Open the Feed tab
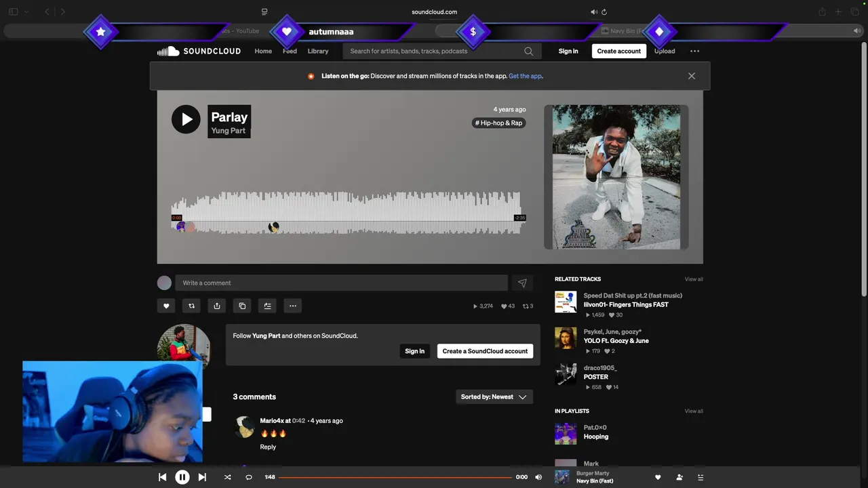Viewport: 868px width, 488px height. pos(290,51)
